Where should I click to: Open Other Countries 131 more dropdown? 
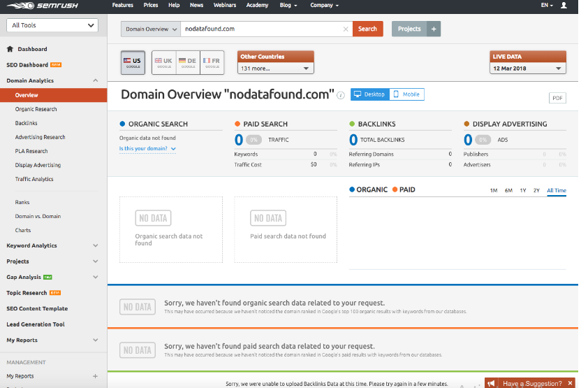click(275, 69)
